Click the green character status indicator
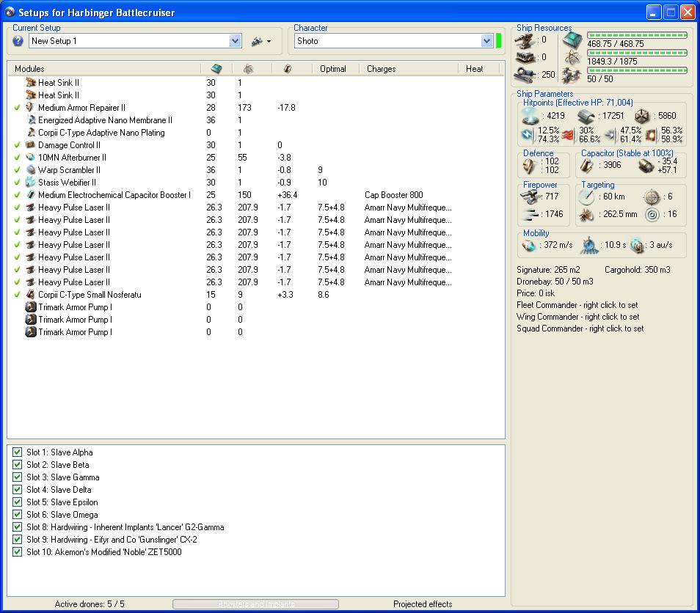The width and height of the screenshot is (700, 613). [x=499, y=41]
